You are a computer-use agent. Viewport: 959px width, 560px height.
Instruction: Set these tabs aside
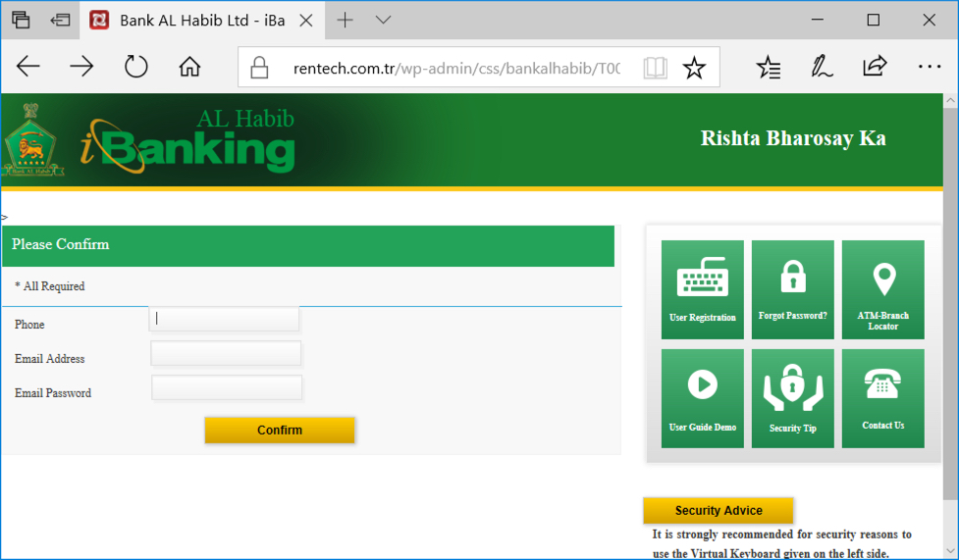click(60, 21)
